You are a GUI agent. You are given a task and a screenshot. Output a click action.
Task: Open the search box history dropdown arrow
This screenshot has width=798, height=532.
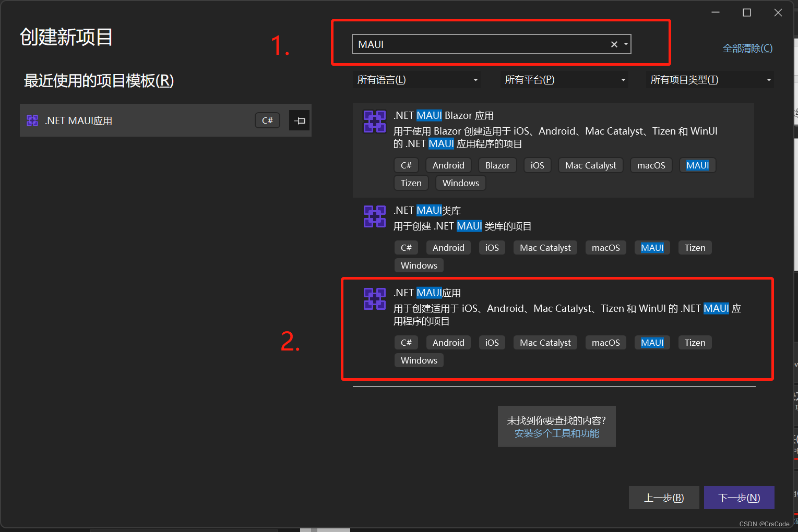click(x=626, y=44)
